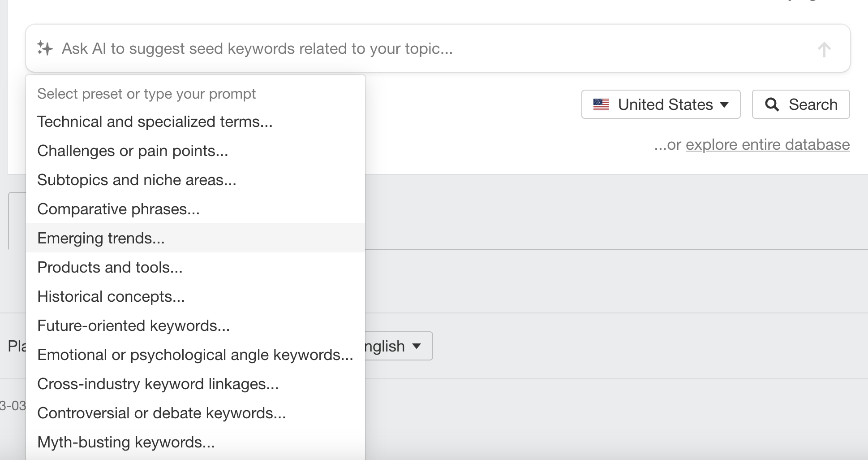This screenshot has width=868, height=460.
Task: Click the Search button
Action: 800,104
